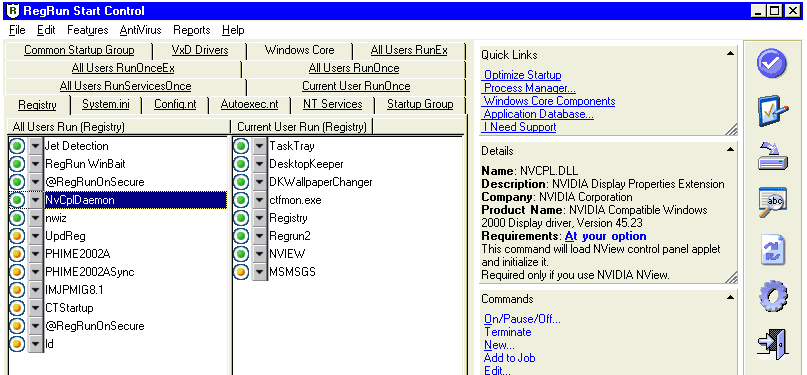Collapse the Details panel

[x=730, y=150]
